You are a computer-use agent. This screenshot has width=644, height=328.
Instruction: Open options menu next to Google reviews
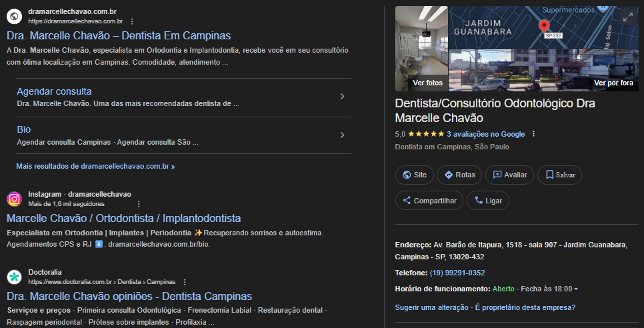pos(533,134)
